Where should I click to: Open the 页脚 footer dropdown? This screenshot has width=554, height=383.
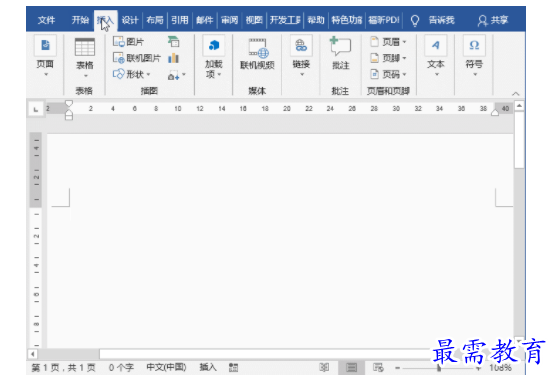(x=388, y=58)
